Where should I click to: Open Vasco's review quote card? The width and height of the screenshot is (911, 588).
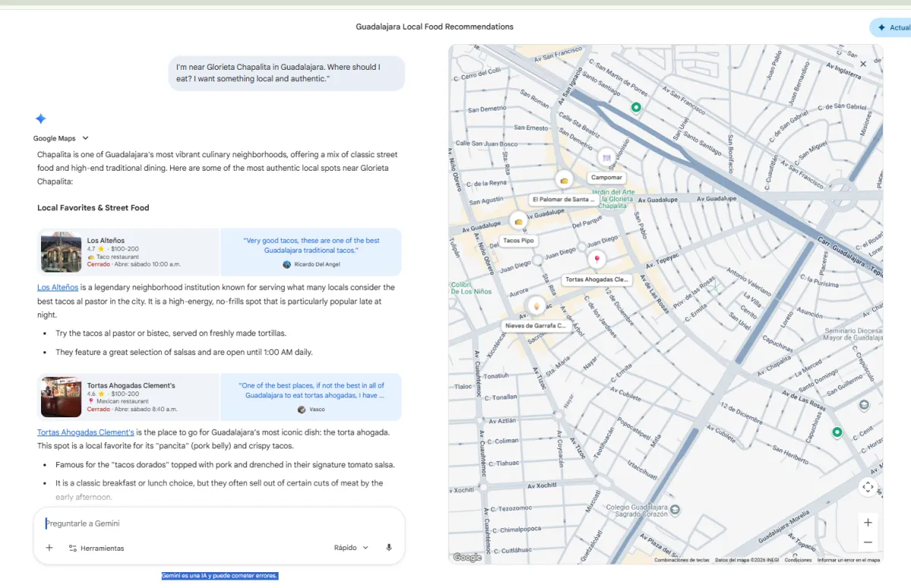pos(311,397)
